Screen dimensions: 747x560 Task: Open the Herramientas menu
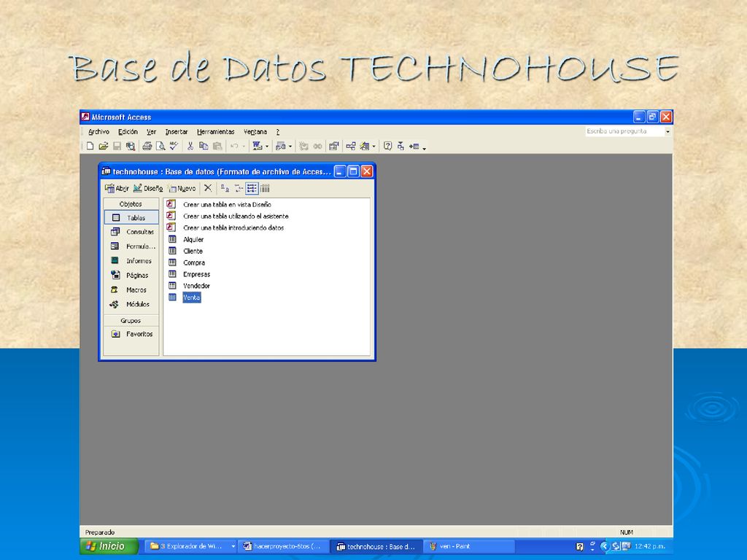(x=216, y=132)
